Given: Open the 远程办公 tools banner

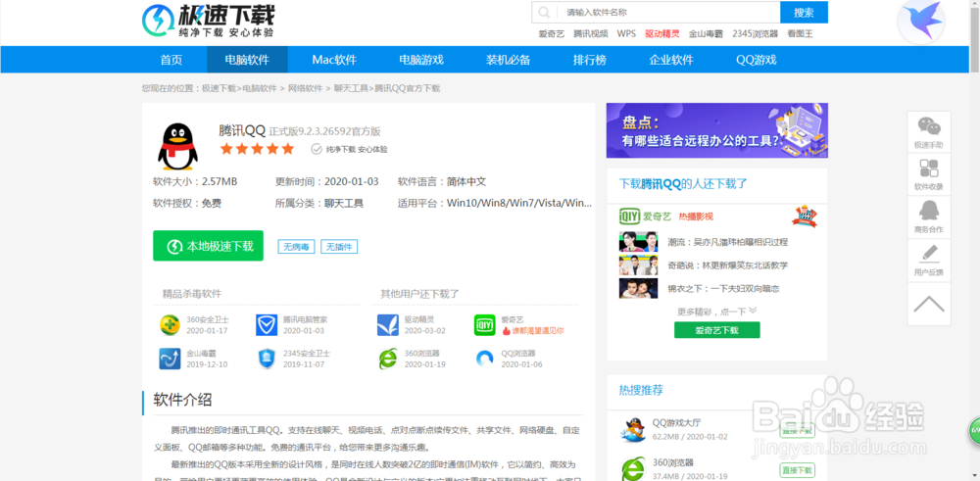Looking at the screenshot, I should point(717,130).
